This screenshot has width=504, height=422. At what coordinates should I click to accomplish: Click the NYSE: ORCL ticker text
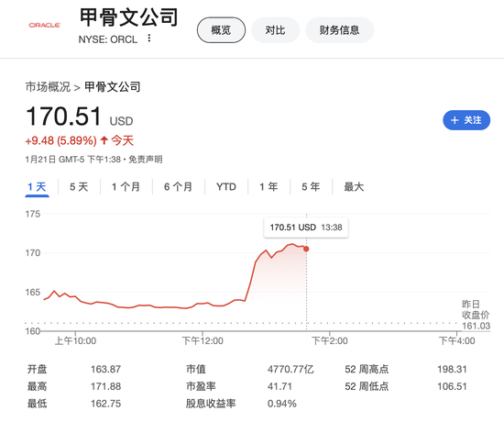point(108,39)
